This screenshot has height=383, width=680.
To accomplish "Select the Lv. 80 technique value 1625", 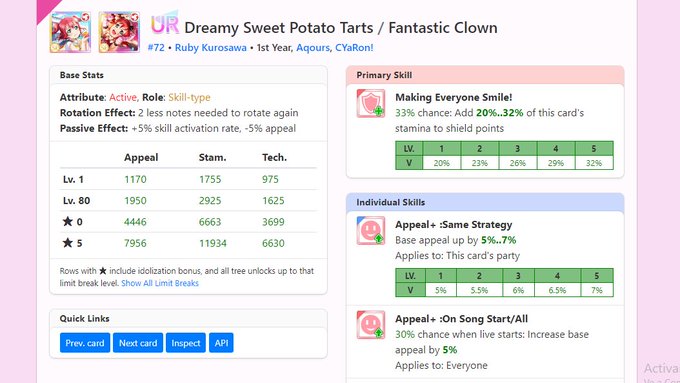I will click(x=273, y=200).
